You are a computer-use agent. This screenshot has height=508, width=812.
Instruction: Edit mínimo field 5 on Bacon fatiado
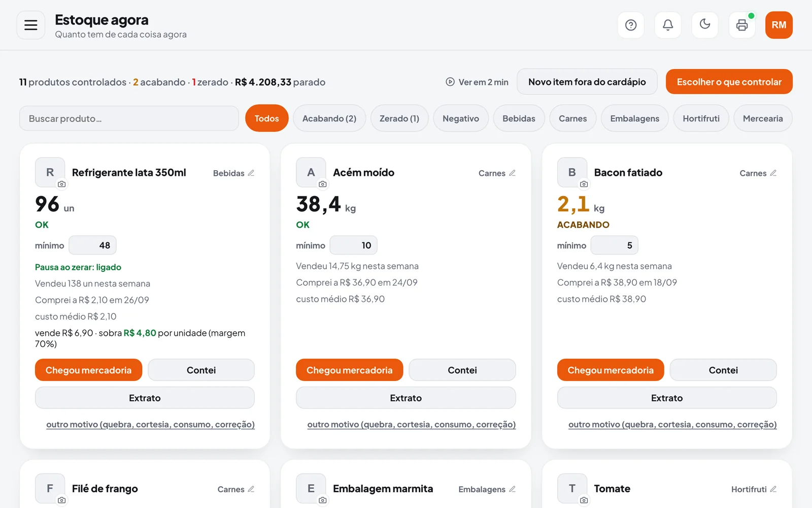[x=615, y=245]
